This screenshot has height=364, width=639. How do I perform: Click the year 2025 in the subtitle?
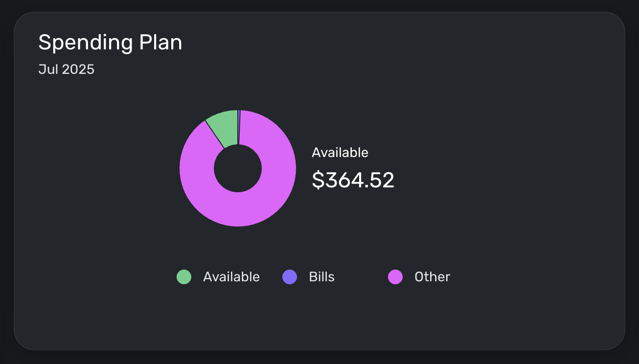tap(78, 69)
